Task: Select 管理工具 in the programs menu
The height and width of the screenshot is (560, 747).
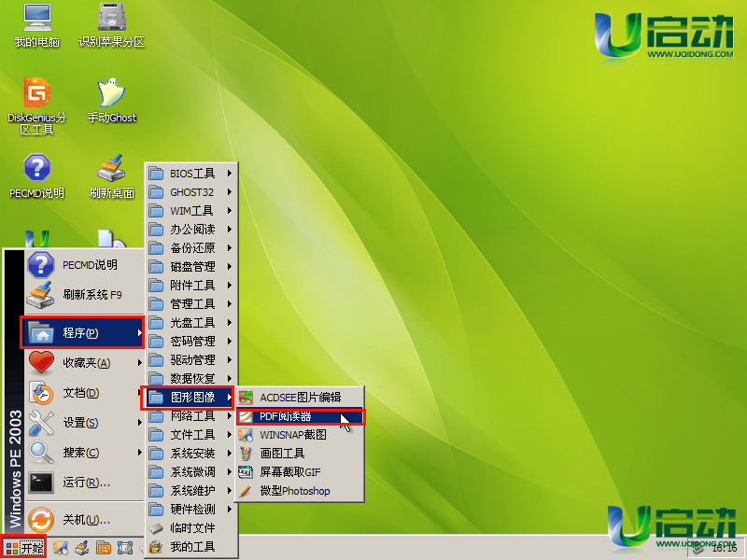Action: tap(191, 304)
